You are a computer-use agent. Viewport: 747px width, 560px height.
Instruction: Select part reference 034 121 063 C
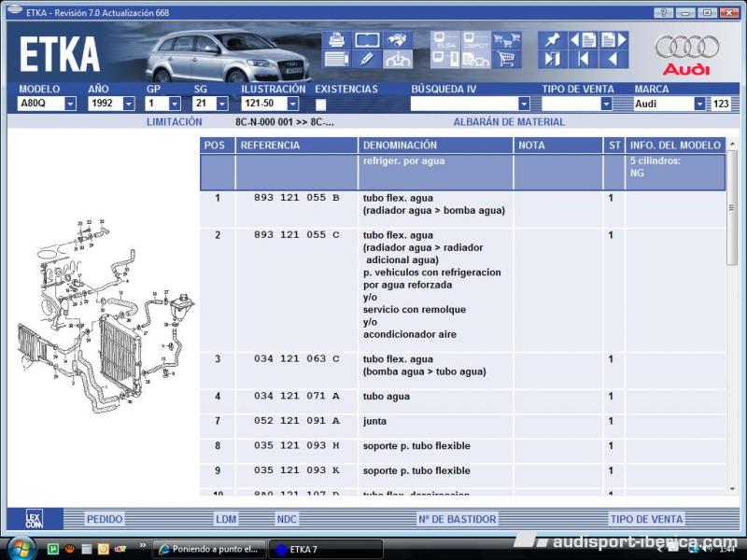[x=296, y=358]
